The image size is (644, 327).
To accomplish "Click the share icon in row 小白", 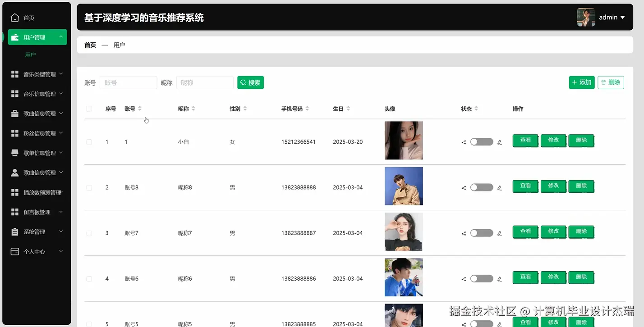I will 464,142.
